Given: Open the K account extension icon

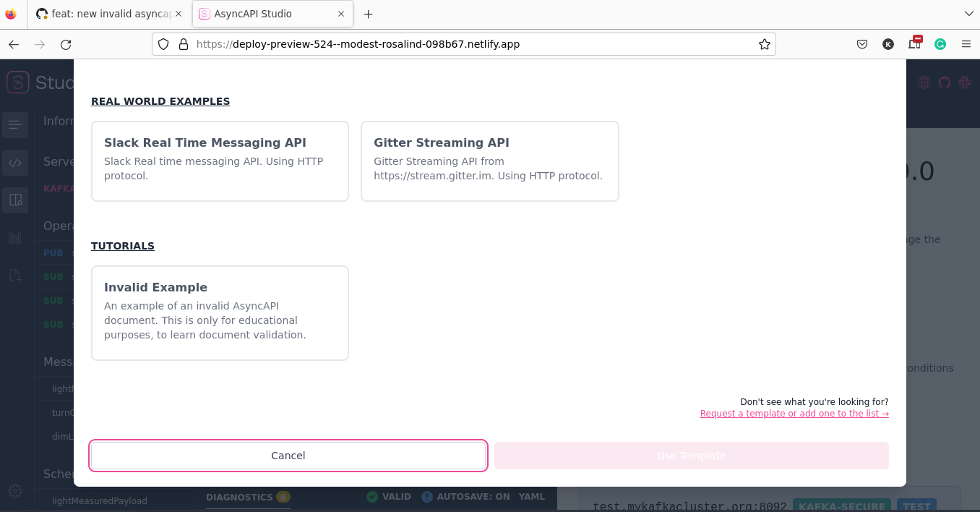Looking at the screenshot, I should tap(888, 44).
